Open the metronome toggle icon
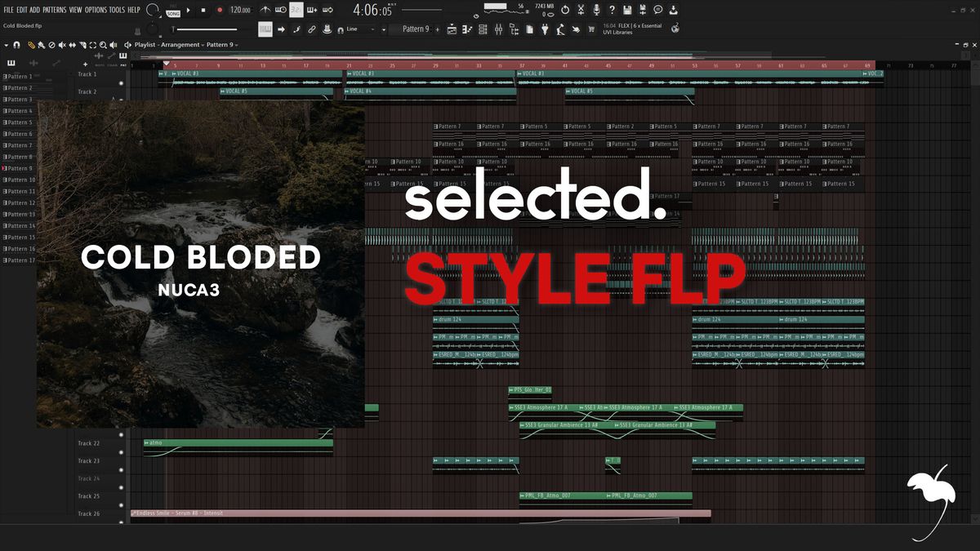 (265, 10)
